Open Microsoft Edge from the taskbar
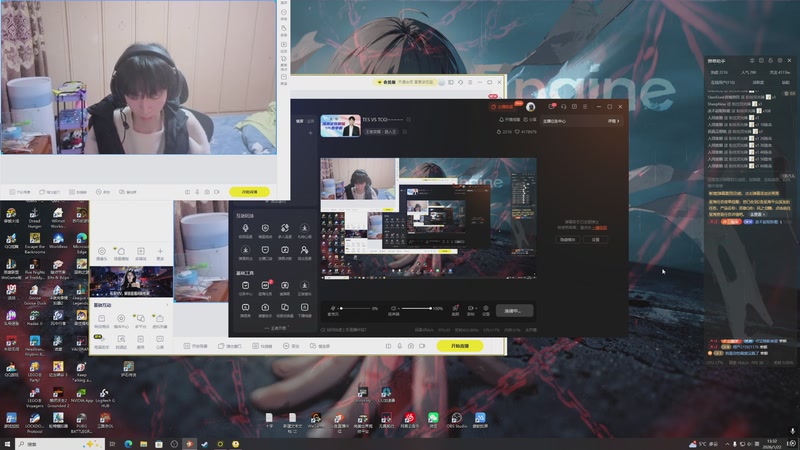Image resolution: width=800 pixels, height=450 pixels. click(128, 444)
